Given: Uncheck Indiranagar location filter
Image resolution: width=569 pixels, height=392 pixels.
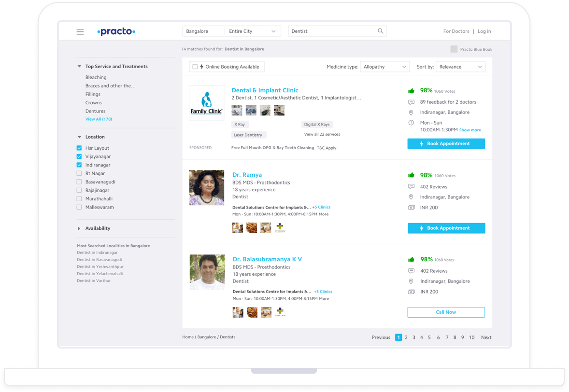Looking at the screenshot, I should click(x=79, y=165).
